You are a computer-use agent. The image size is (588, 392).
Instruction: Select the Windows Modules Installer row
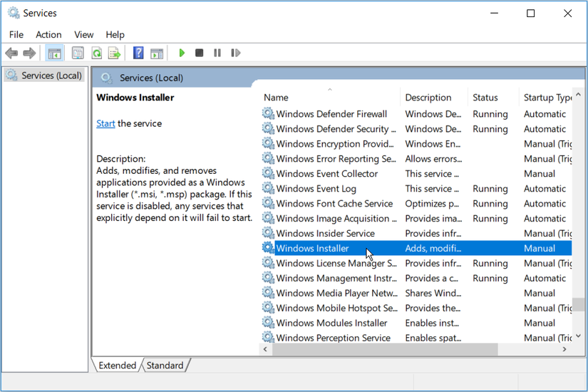[331, 323]
